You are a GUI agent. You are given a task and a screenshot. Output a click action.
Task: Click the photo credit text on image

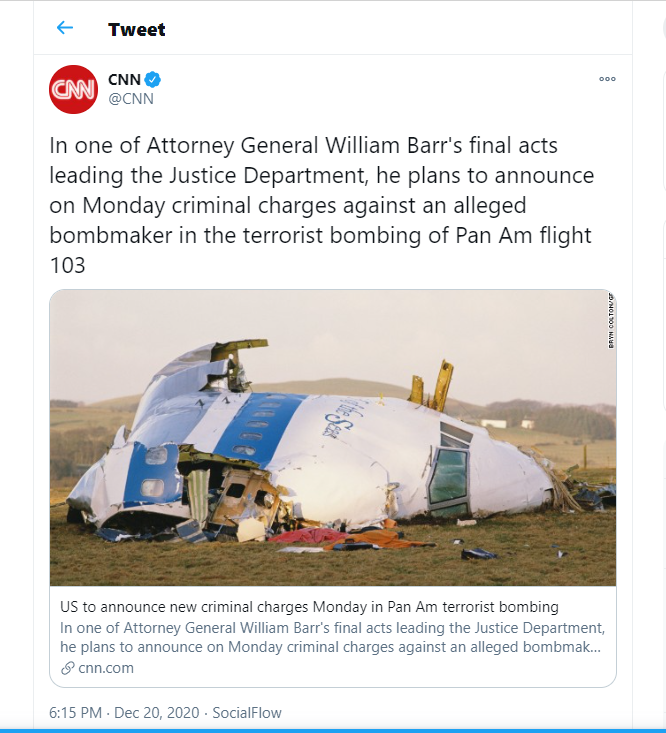610,320
